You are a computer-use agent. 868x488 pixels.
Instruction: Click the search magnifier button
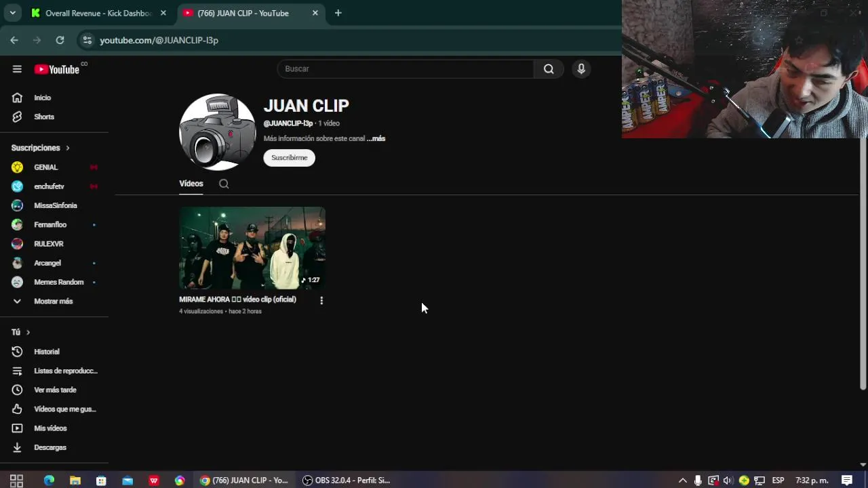pos(549,68)
